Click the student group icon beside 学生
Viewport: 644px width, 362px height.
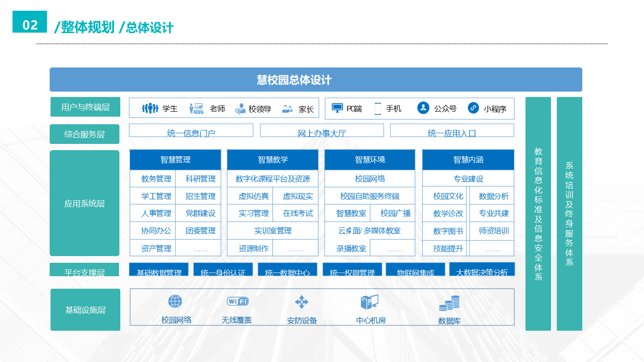(150, 109)
